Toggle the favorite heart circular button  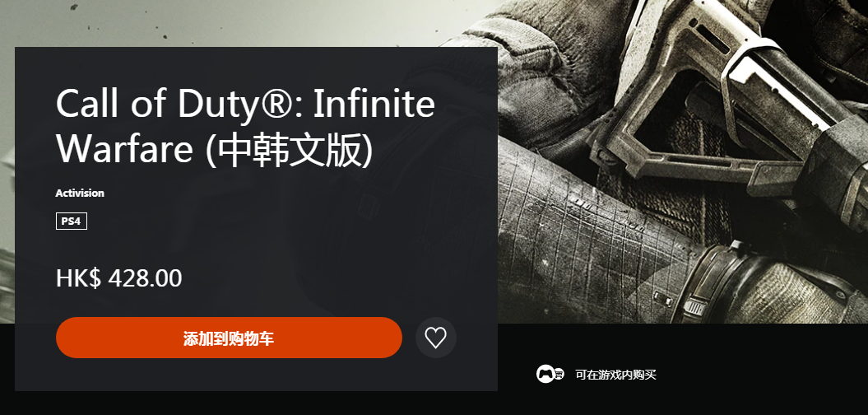(436, 338)
